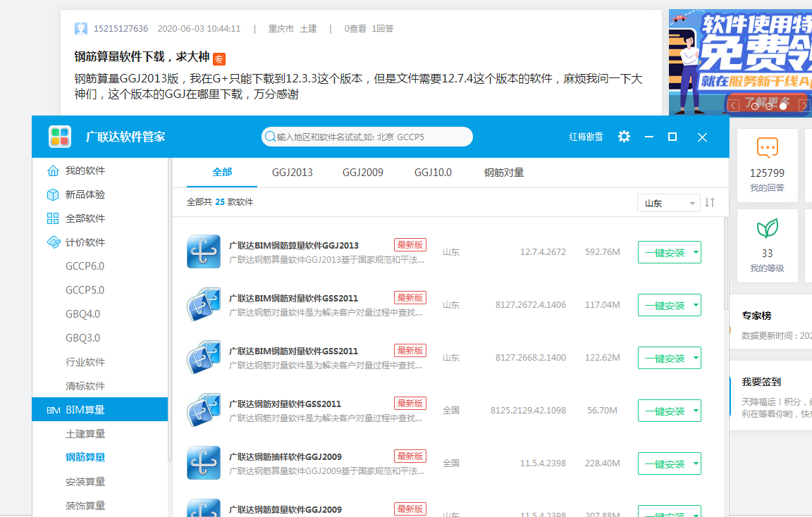
Task: Open GBQ4.0 in sidebar
Action: point(83,313)
